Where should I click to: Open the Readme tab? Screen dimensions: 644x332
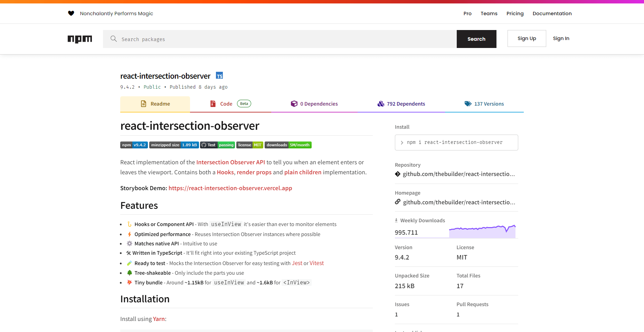click(155, 104)
